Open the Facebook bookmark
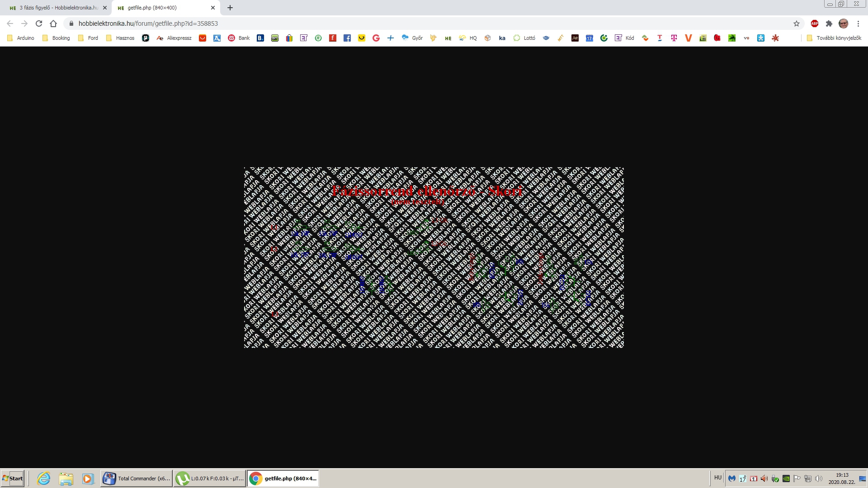The height and width of the screenshot is (488, 868). click(x=347, y=38)
